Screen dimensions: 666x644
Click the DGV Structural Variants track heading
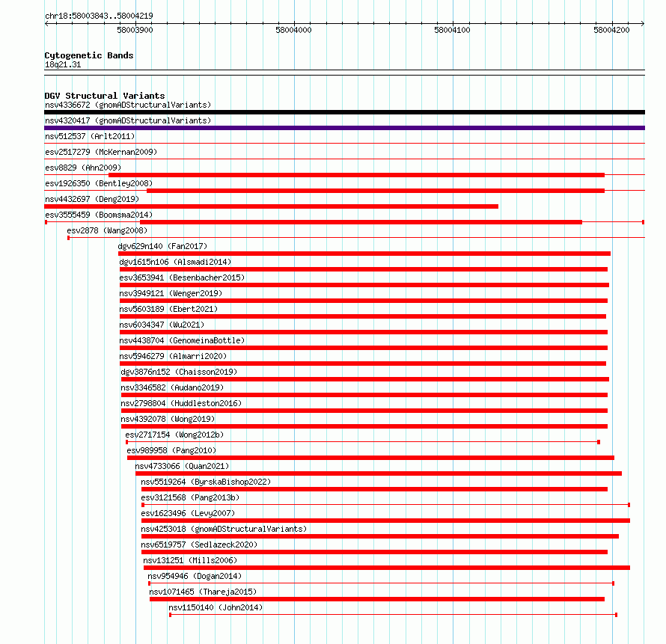tap(105, 96)
